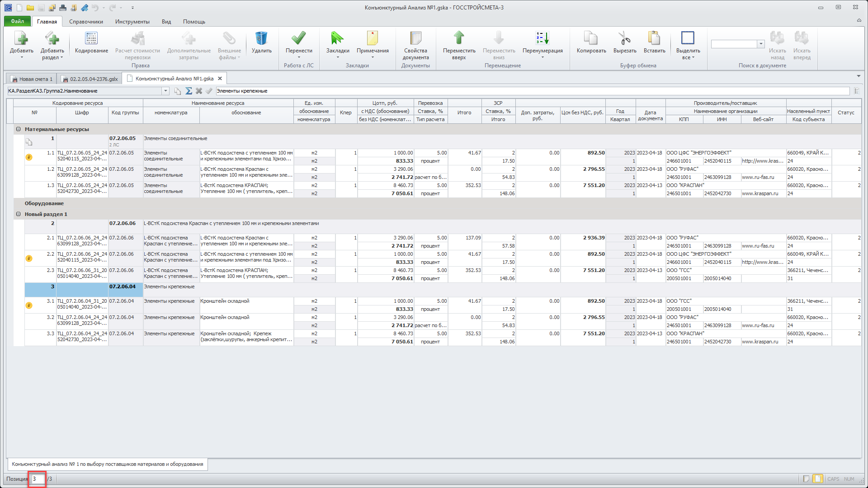Click the formula field with Элементы крепежные
868x488 pixels.
tap(533, 91)
